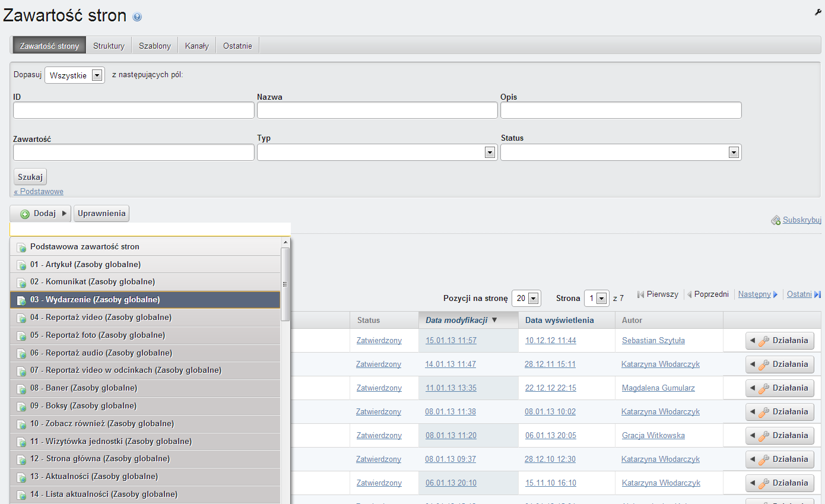
Task: Click the Uprawnienia button
Action: coord(101,214)
